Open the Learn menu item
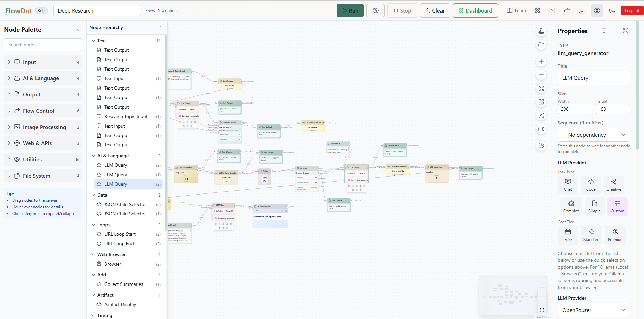644x319 pixels. point(516,10)
